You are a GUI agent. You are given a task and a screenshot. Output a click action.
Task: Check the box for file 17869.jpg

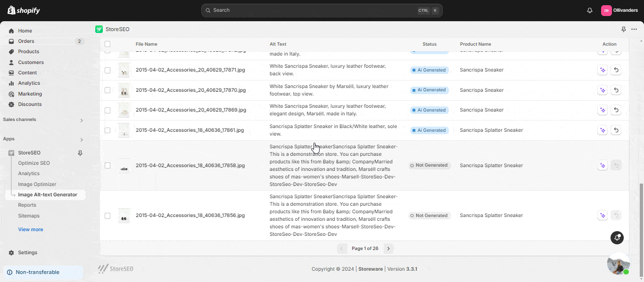point(107,110)
